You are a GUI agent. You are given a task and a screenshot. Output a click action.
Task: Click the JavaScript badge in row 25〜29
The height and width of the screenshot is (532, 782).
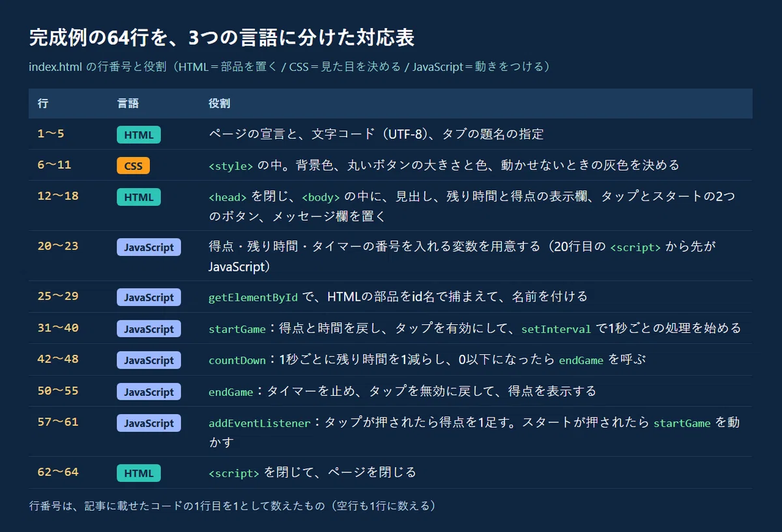[149, 297]
